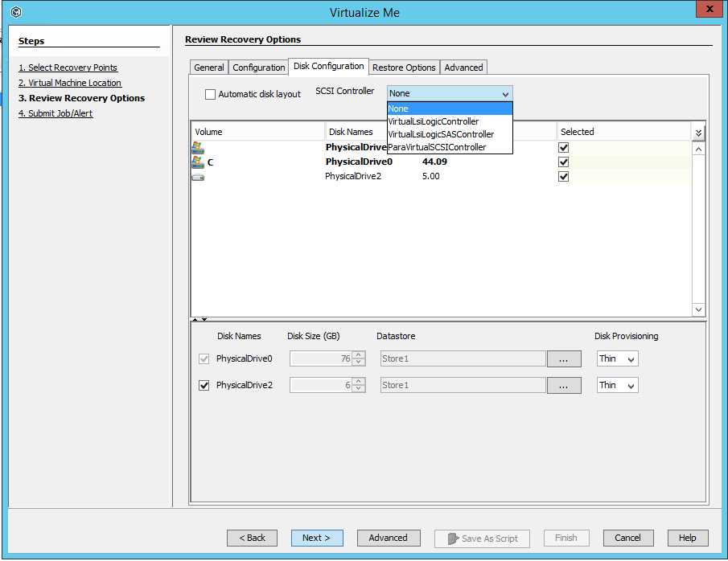Enable the Automatic disk layout checkbox
Screen dimensions: 728x561
pyautogui.click(x=210, y=93)
